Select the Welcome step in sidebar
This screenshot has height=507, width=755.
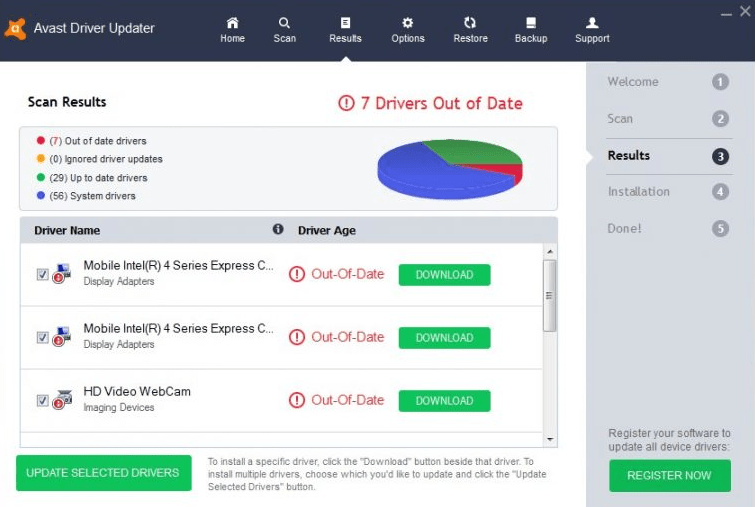coord(633,82)
